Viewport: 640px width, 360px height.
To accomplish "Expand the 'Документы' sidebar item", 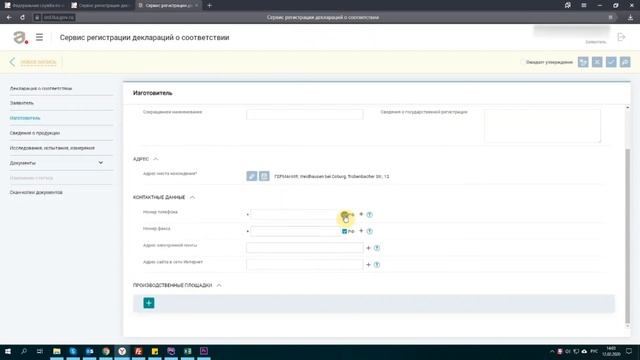I will (x=100, y=163).
